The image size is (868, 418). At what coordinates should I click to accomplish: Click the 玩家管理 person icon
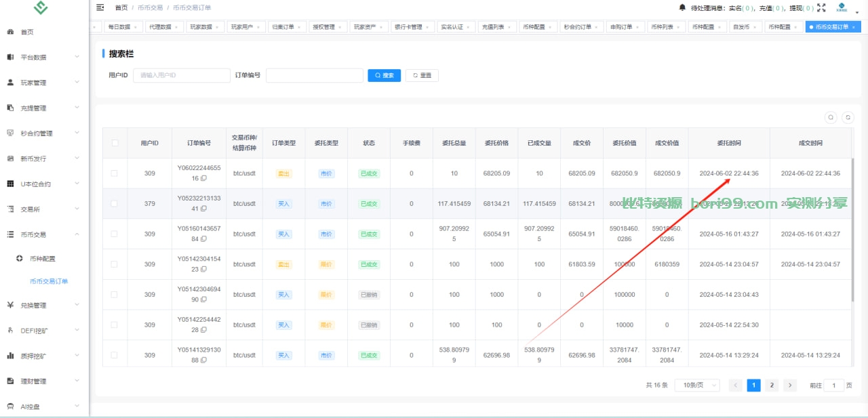click(10, 83)
